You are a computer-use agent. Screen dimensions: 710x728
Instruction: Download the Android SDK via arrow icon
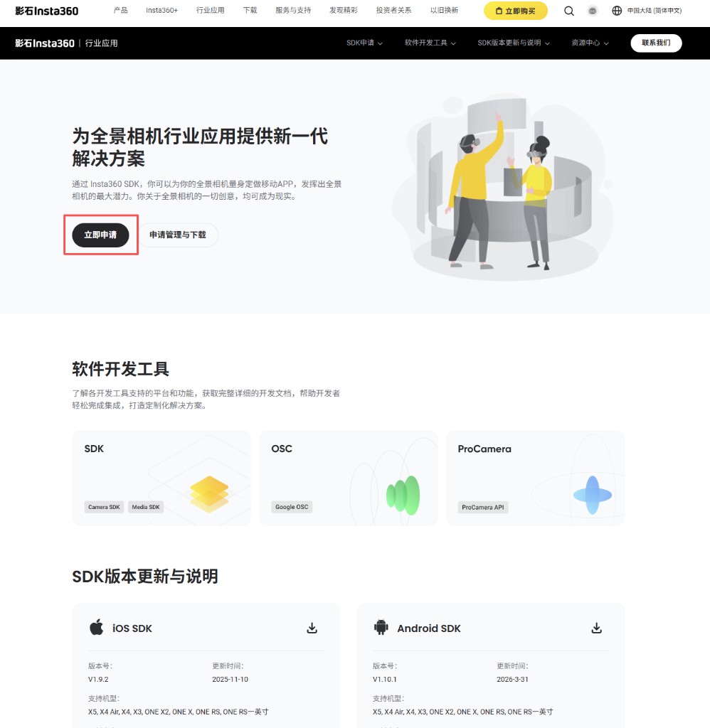pos(597,628)
